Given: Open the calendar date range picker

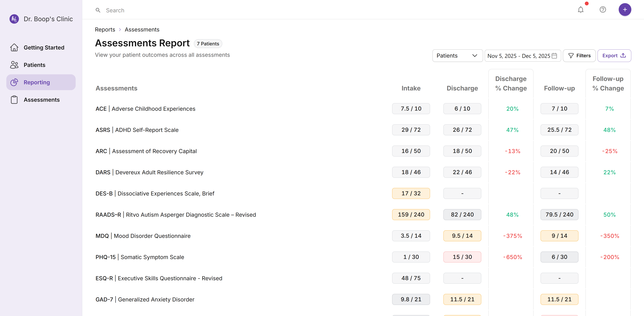Looking at the screenshot, I should click(554, 56).
